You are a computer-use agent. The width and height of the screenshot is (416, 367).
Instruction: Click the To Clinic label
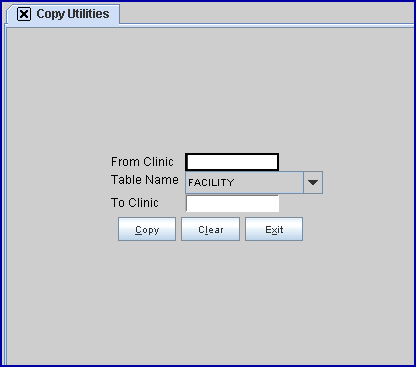(x=135, y=203)
